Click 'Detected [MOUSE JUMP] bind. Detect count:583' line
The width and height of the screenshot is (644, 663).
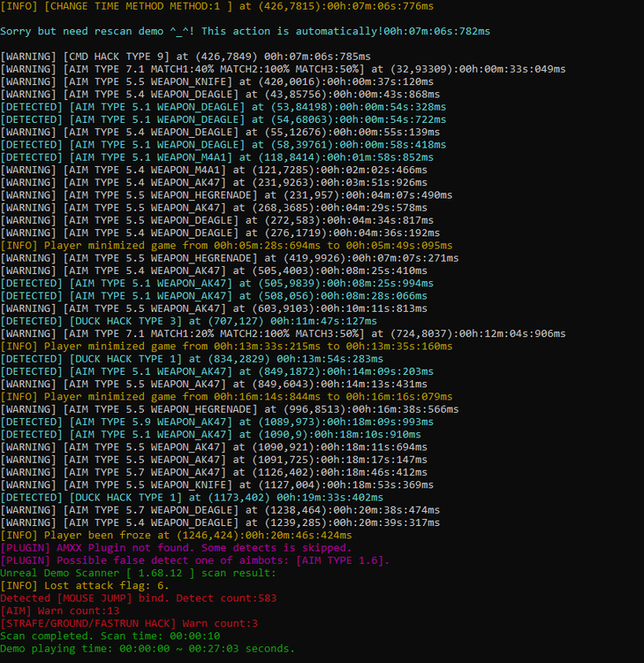coord(138,598)
